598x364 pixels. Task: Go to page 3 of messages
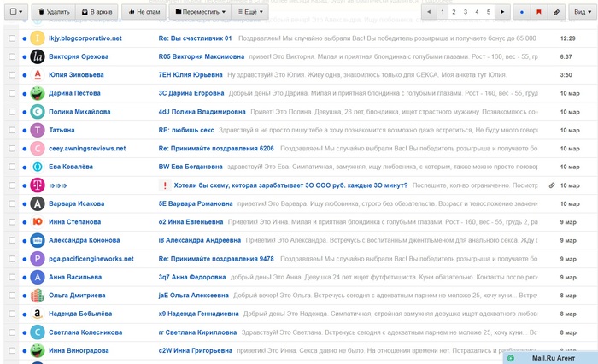click(465, 13)
